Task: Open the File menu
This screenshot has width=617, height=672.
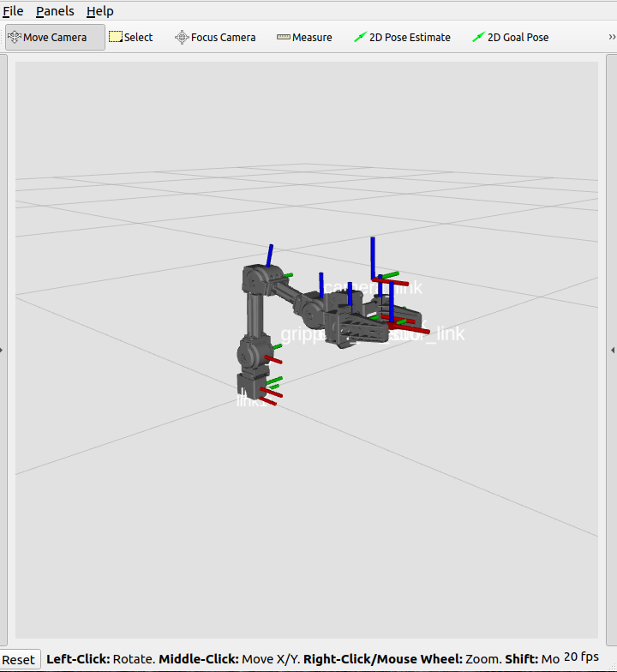Action: [x=13, y=11]
